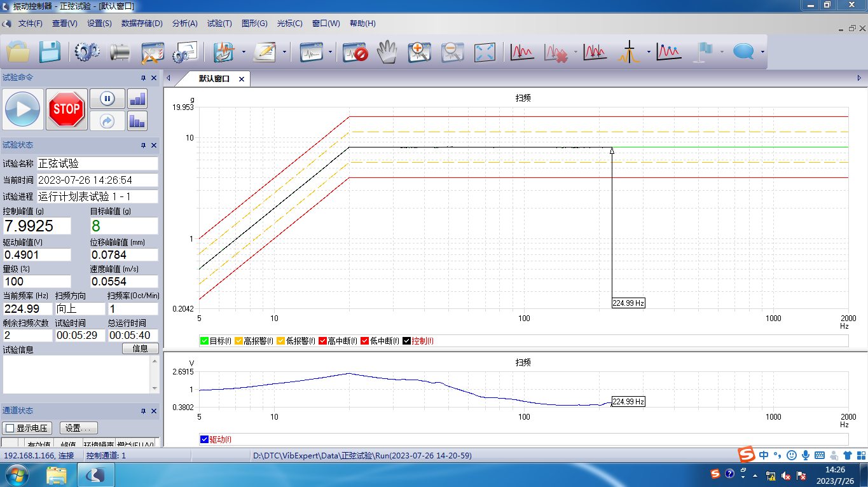This screenshot has width=868, height=487.
Task: Click the 224.99 Hz cursor label on sweep chart
Action: pos(628,303)
